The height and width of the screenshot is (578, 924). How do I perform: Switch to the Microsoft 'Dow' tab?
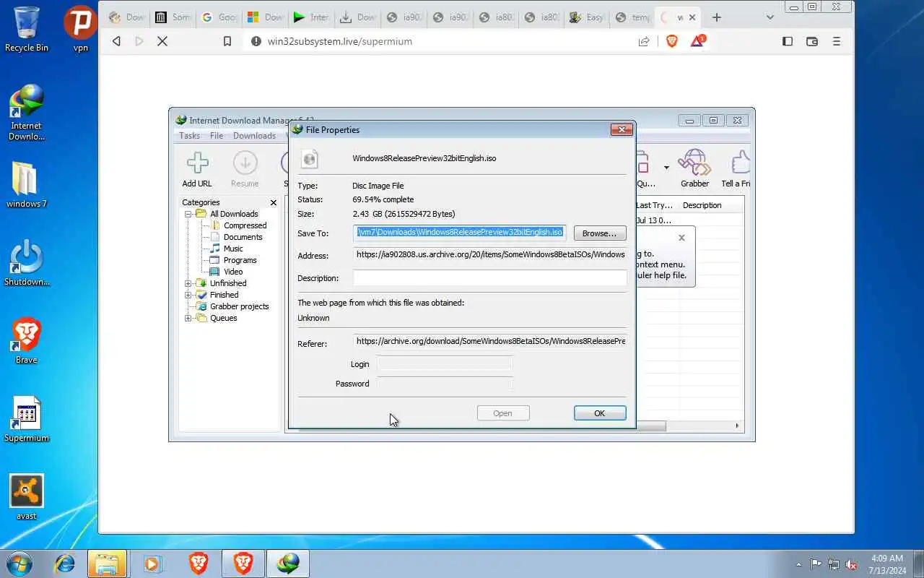click(264, 17)
